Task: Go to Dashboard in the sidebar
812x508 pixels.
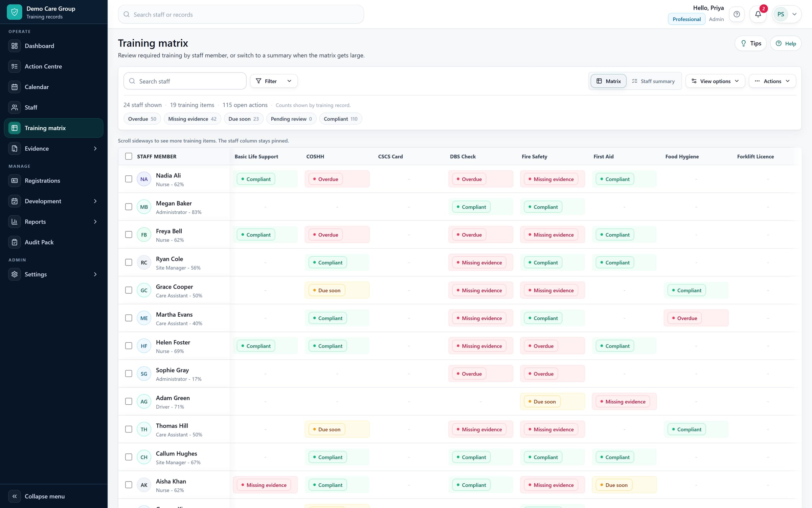Action: pyautogui.click(x=53, y=46)
